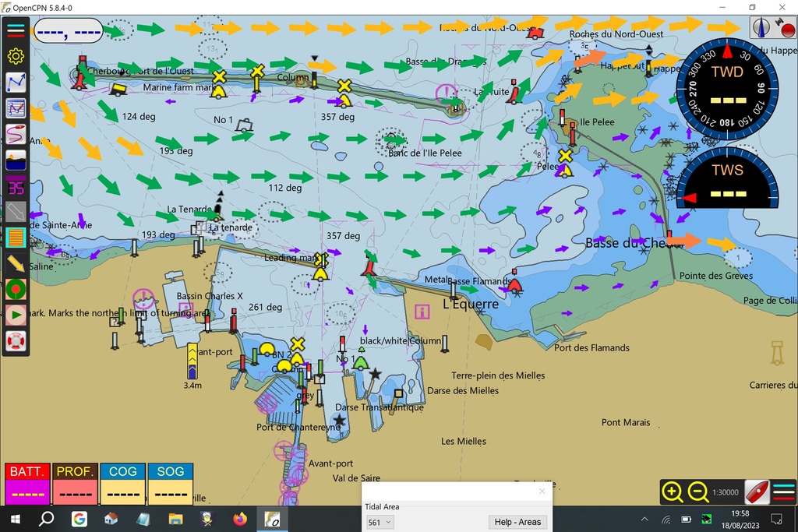
Task: Click the cursor position readout box
Action: 69,31
